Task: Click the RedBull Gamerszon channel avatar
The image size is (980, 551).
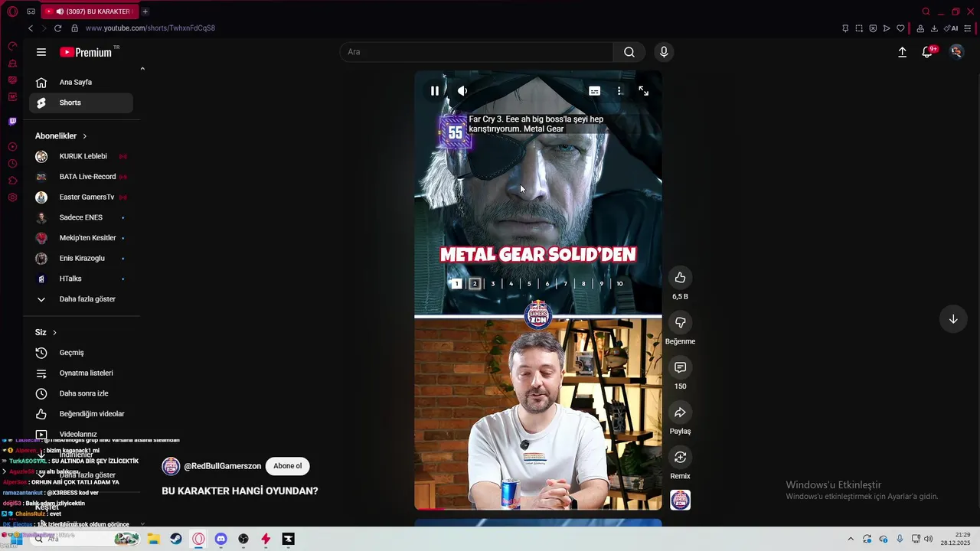Action: [x=171, y=466]
